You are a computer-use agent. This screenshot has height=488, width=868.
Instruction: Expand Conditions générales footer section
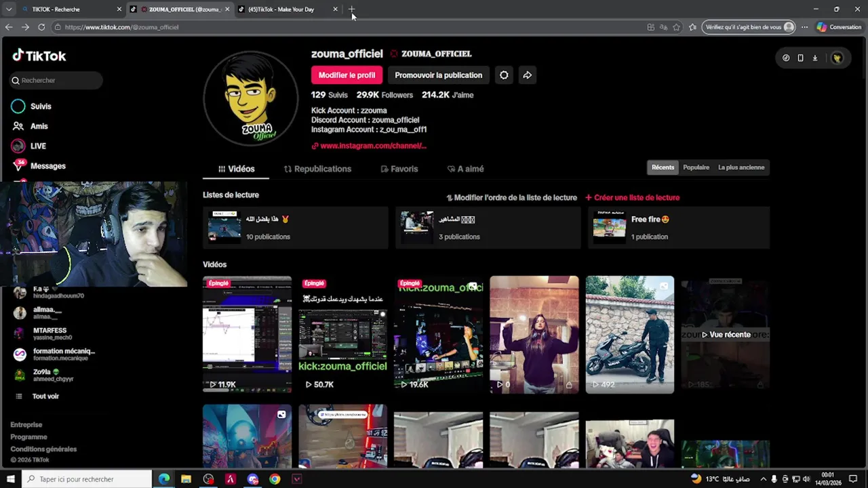click(43, 449)
